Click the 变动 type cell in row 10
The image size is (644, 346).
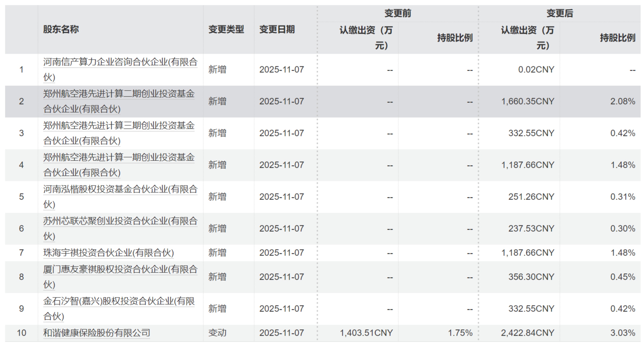[x=217, y=333]
